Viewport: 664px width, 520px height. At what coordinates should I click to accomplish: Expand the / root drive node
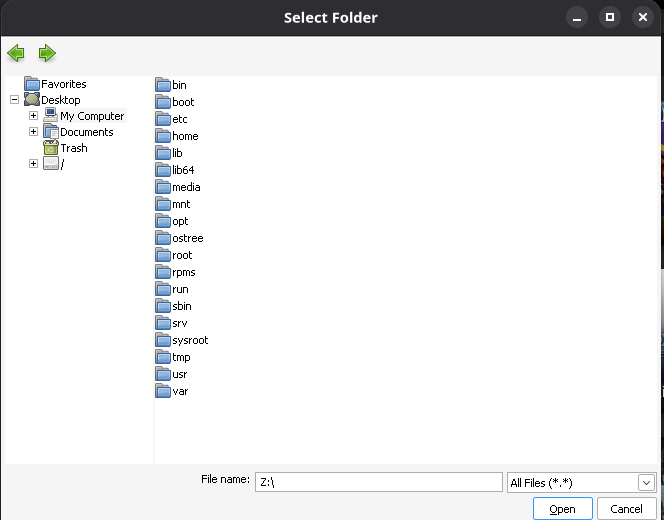click(33, 164)
